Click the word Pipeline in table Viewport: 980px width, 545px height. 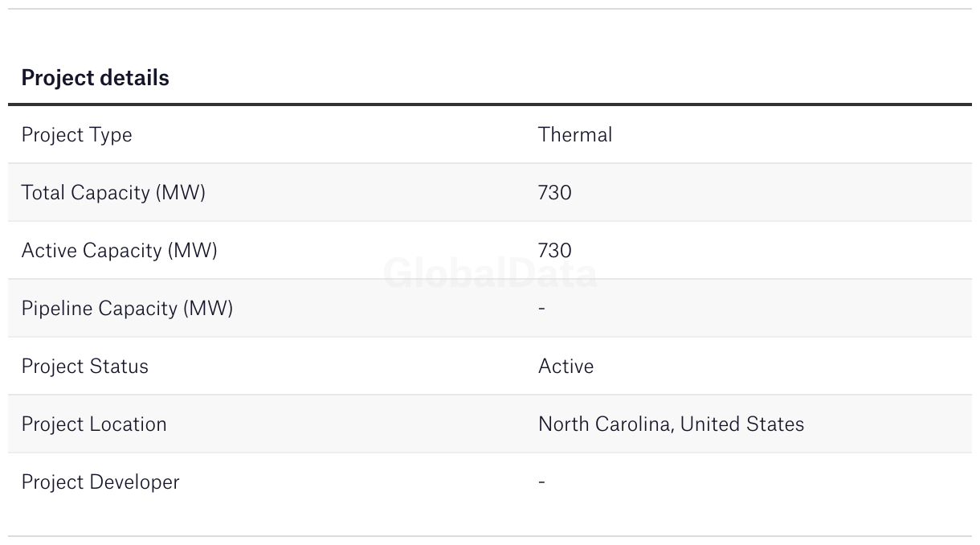[x=57, y=308]
